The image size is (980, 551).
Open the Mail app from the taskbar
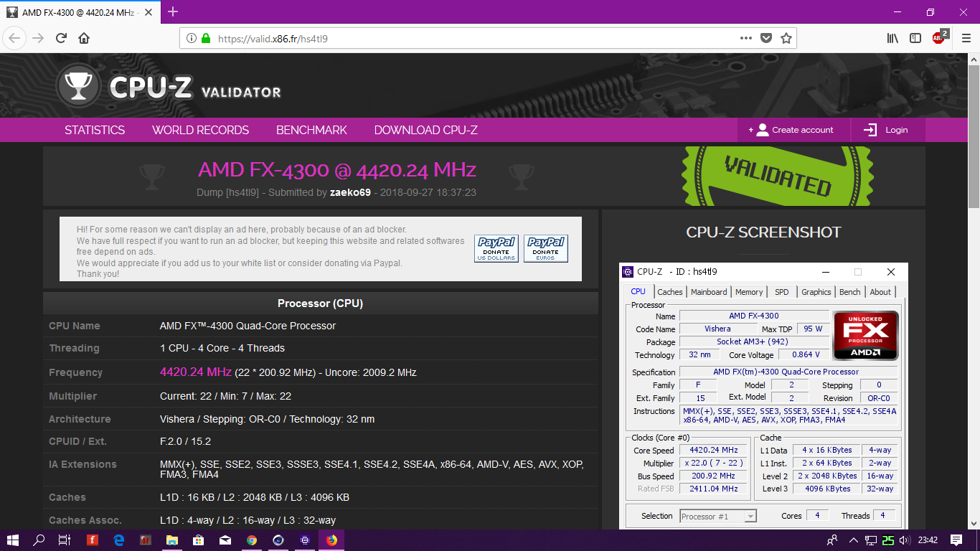point(225,540)
